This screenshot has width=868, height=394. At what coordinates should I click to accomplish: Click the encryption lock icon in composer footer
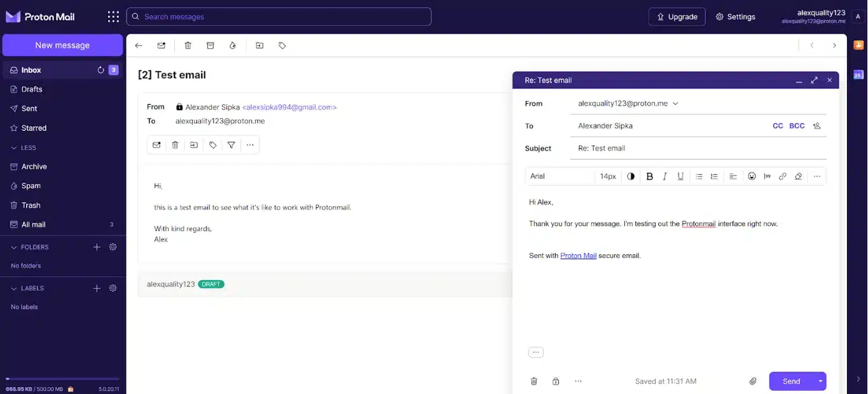click(556, 381)
